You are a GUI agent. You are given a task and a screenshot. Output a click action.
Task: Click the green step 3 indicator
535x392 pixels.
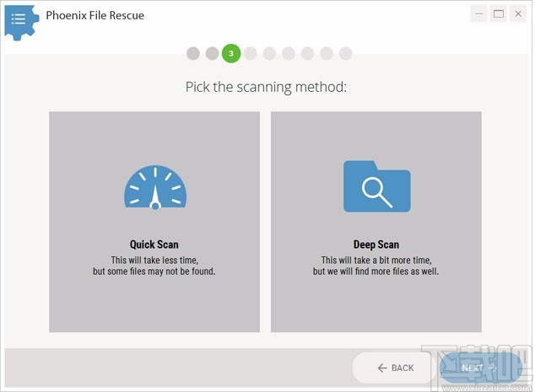click(231, 54)
